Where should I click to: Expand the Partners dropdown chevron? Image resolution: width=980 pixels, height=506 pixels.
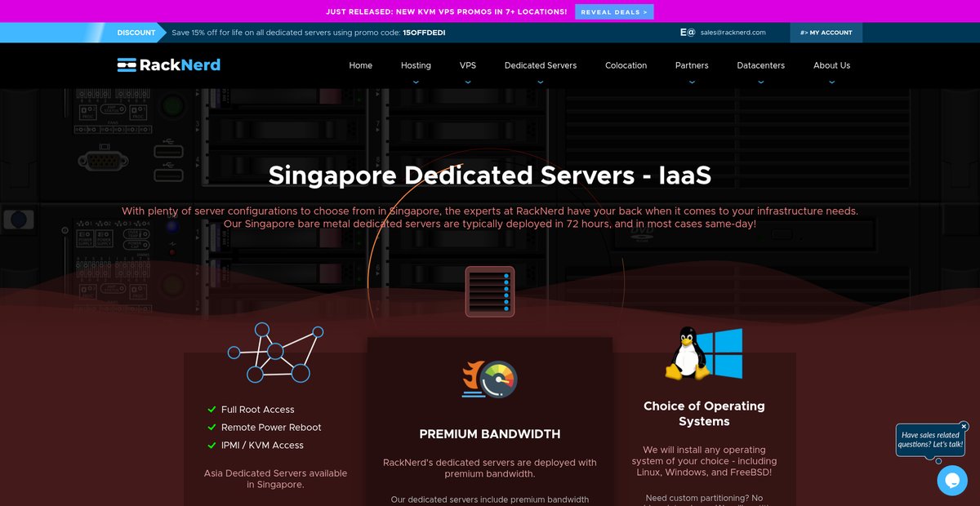click(x=692, y=82)
